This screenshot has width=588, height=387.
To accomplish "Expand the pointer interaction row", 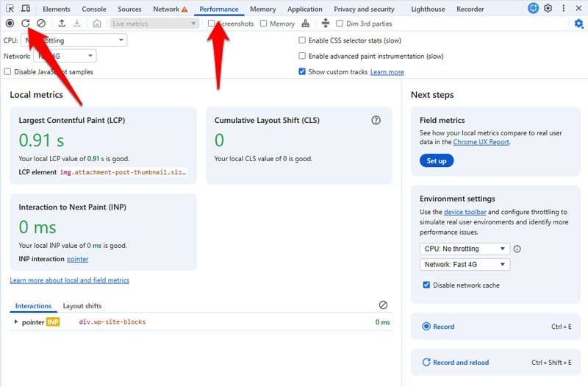I will (16, 322).
